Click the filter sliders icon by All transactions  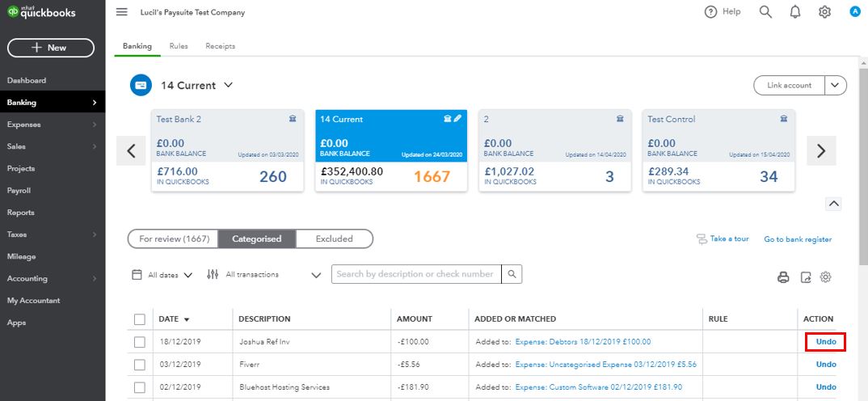coord(213,274)
